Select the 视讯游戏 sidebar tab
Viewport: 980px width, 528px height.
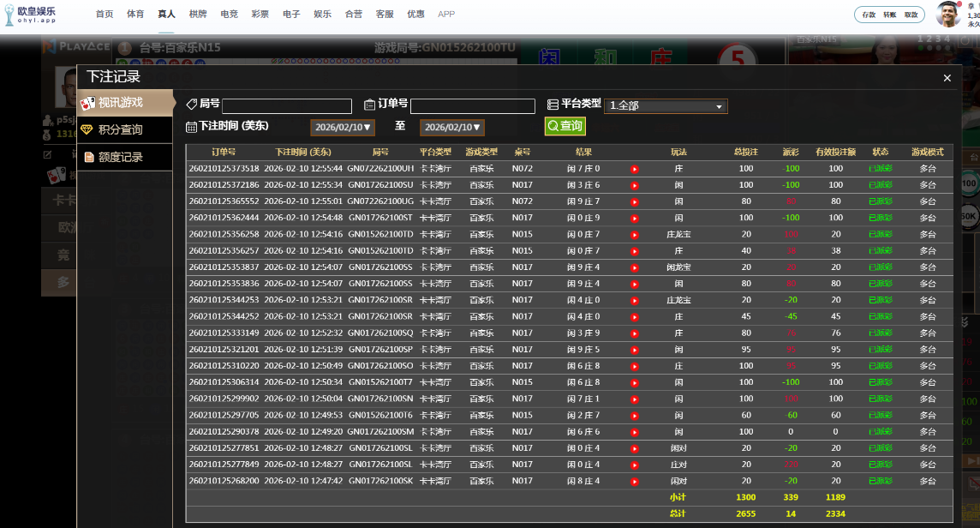(124, 103)
